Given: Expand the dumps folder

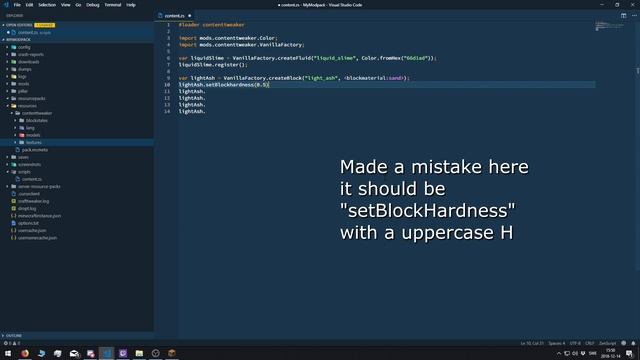Looking at the screenshot, I should coord(24,69).
